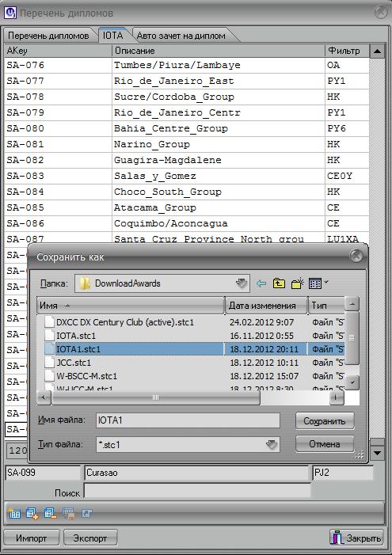
Task: Click the Имя файла input field
Action: [x=188, y=420]
